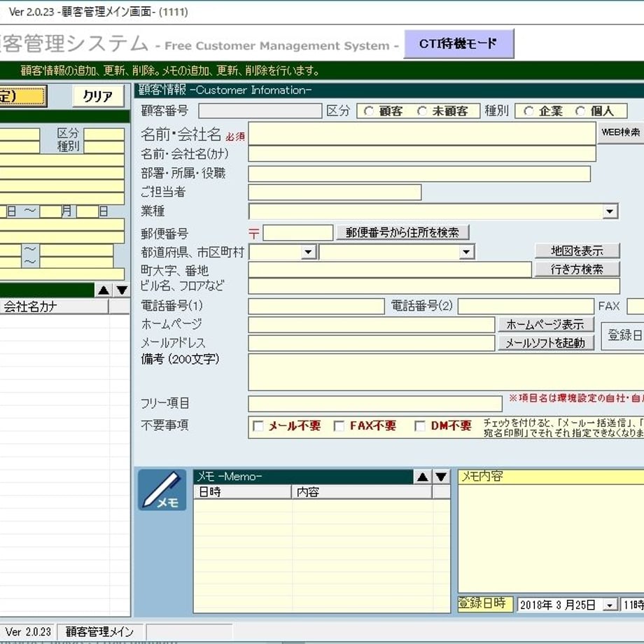644x644 pixels.
Task: Click the メールソフトを起動 button
Action: click(546, 343)
